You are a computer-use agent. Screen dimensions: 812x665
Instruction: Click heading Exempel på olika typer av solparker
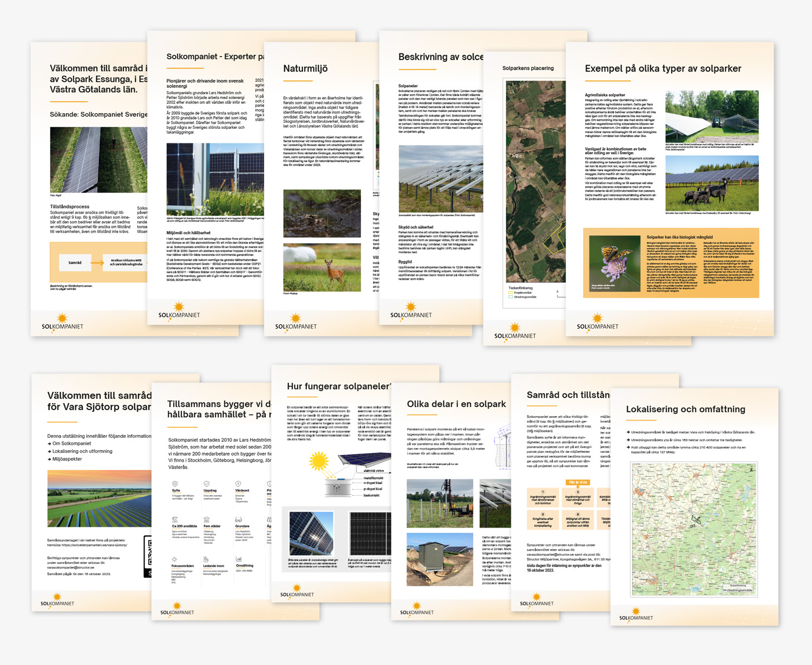coord(663,69)
